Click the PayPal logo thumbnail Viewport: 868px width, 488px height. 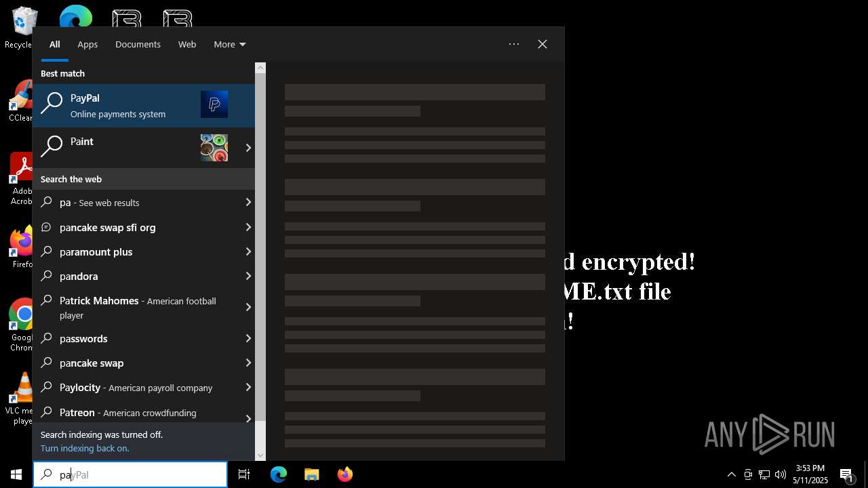pos(214,104)
